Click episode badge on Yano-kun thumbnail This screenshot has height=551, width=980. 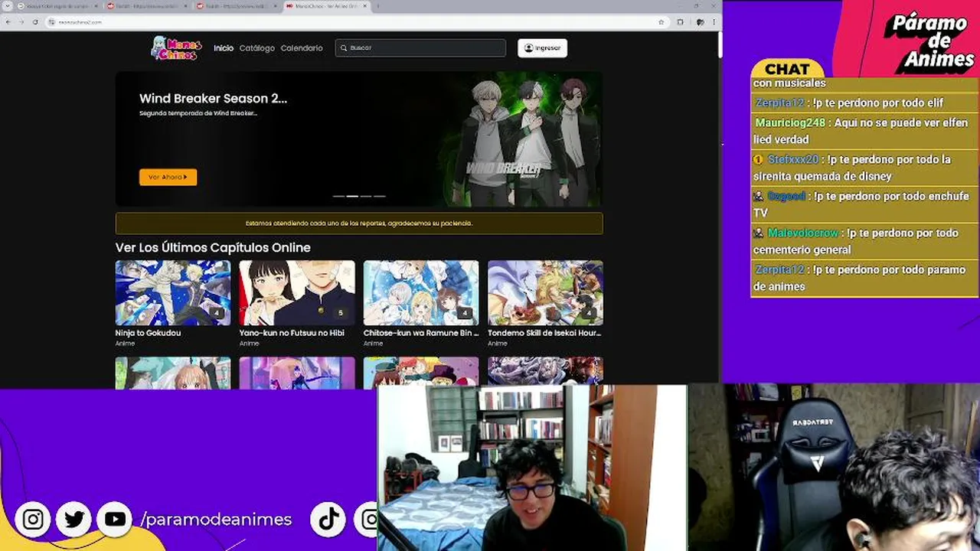tap(341, 313)
